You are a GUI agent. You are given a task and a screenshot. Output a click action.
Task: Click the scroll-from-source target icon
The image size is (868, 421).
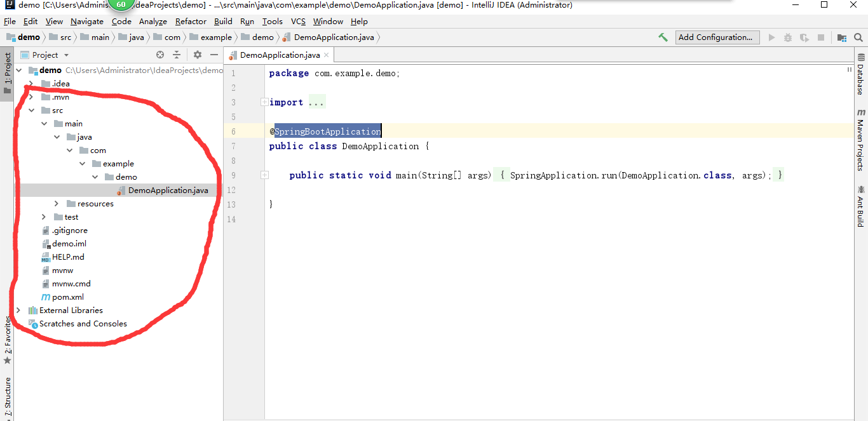point(160,55)
